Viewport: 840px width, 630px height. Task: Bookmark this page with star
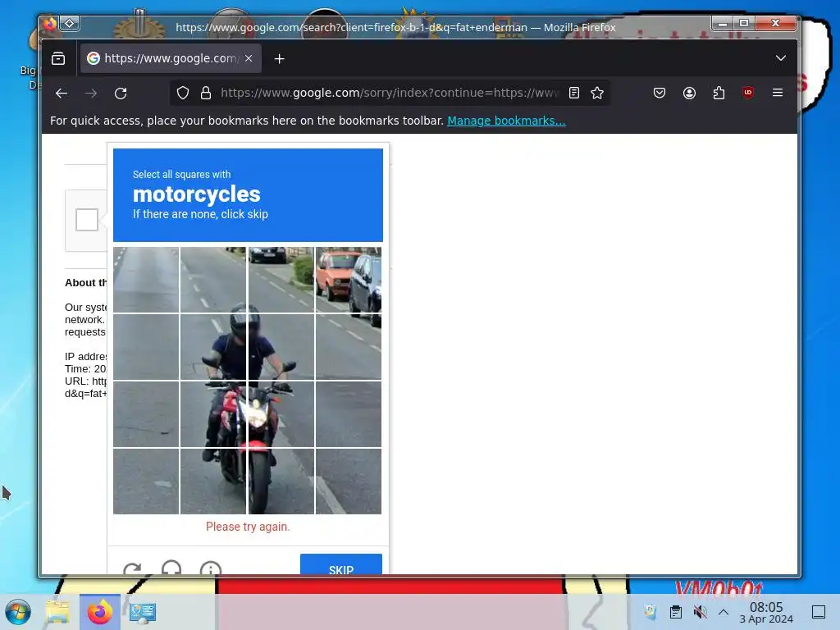(597, 94)
